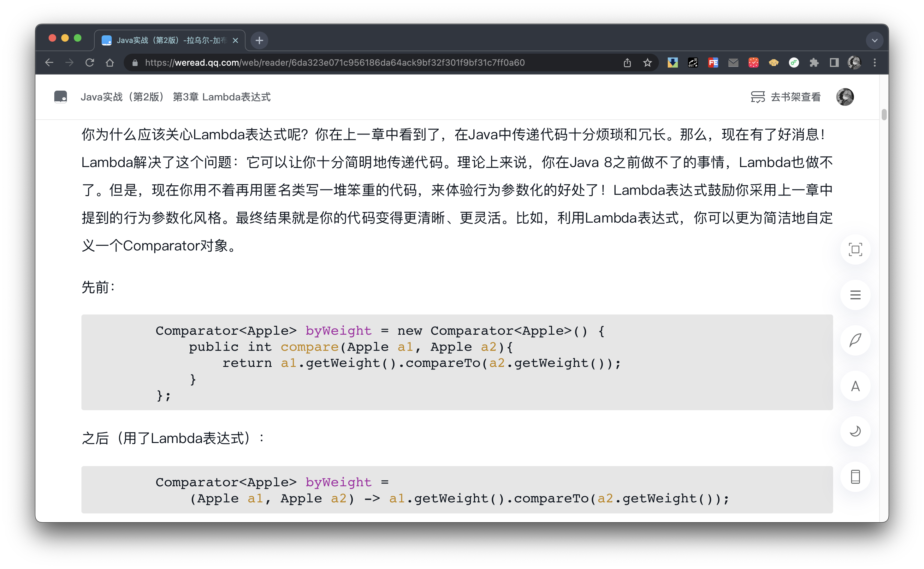Reload the current page
Viewport: 924px width, 569px height.
[90, 63]
